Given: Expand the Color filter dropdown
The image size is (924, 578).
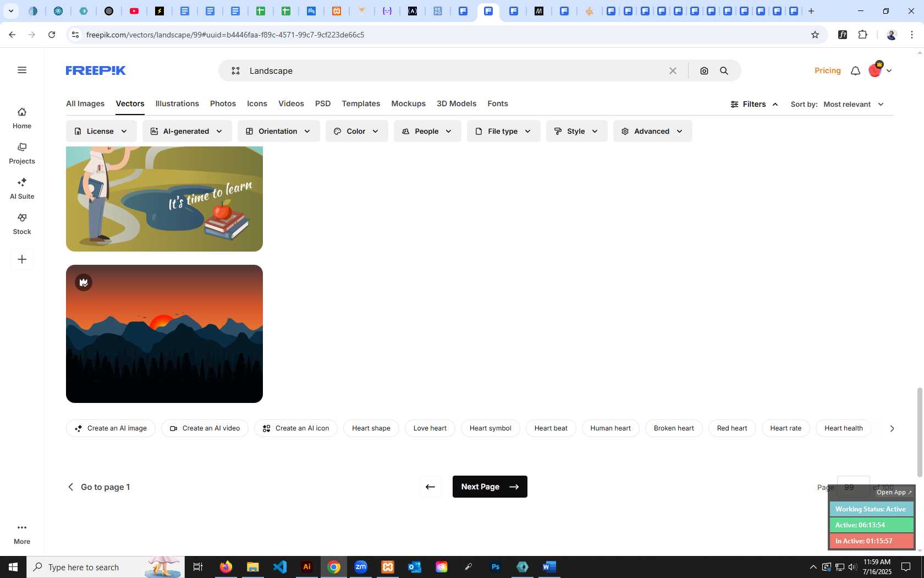Looking at the screenshot, I should [x=356, y=131].
